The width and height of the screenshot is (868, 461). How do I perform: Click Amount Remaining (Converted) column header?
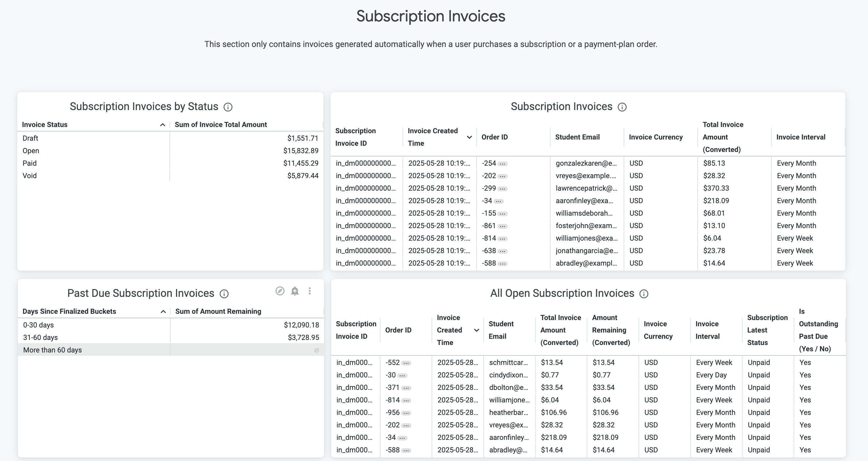click(611, 330)
